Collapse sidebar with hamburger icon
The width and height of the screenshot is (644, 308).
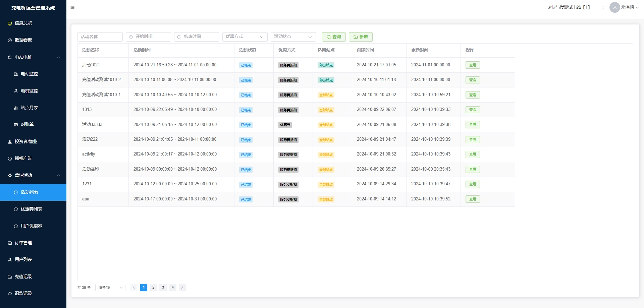pyautogui.click(x=72, y=7)
